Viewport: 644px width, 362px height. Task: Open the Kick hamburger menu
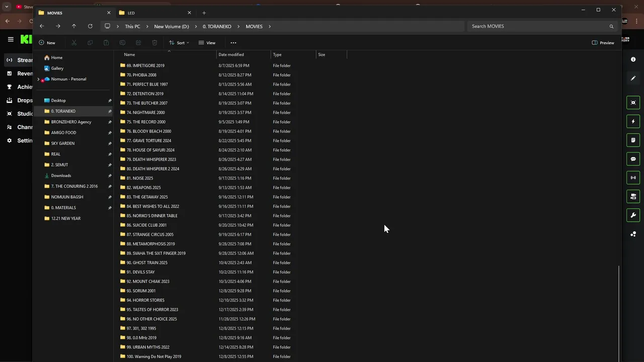pyautogui.click(x=11, y=39)
